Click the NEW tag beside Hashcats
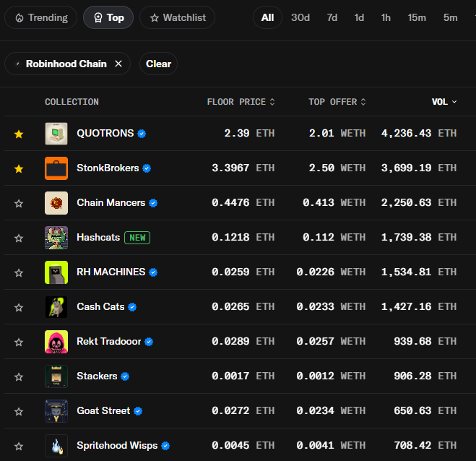Image resolution: width=476 pixels, height=461 pixels. tap(137, 238)
